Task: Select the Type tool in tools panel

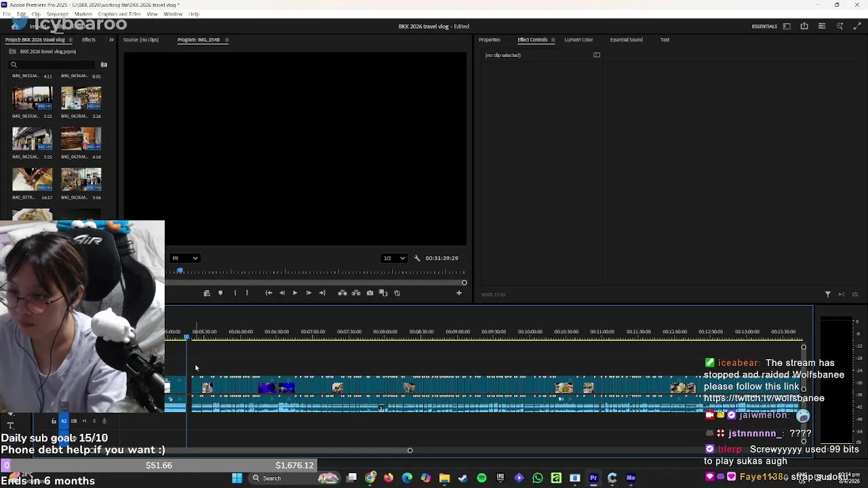Action: pos(10,426)
